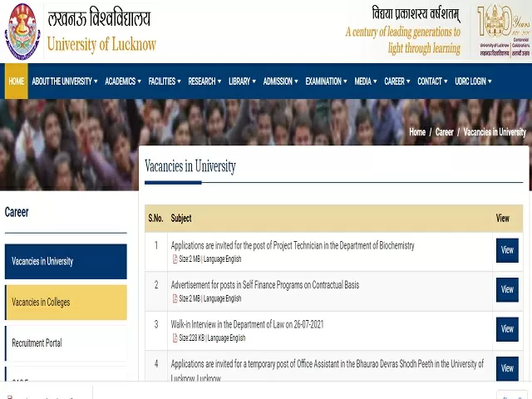Click the 'S.No.' column header

point(155,218)
